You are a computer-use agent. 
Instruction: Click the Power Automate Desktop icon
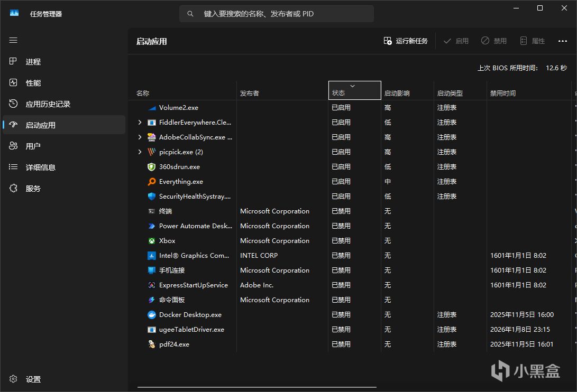pos(152,226)
